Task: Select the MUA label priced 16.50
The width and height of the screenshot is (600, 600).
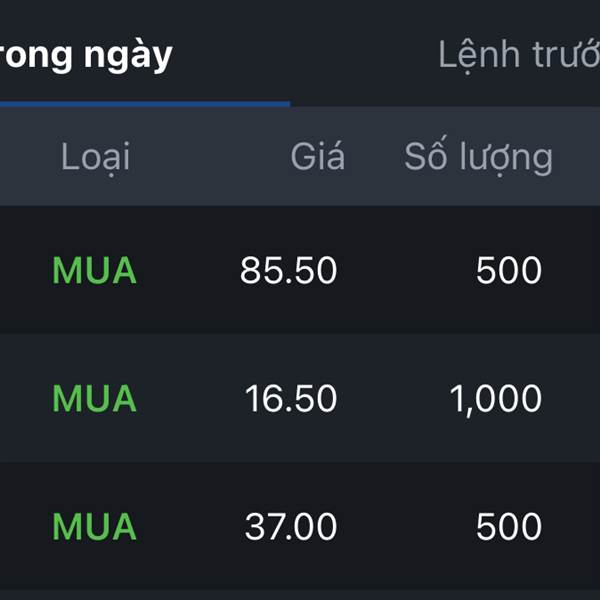Action: coord(95,398)
